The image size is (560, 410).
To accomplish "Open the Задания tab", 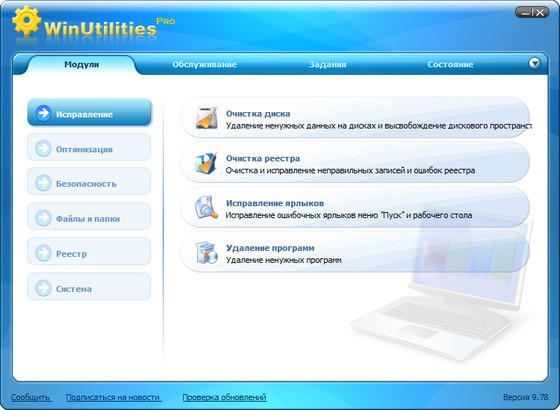I will [327, 65].
